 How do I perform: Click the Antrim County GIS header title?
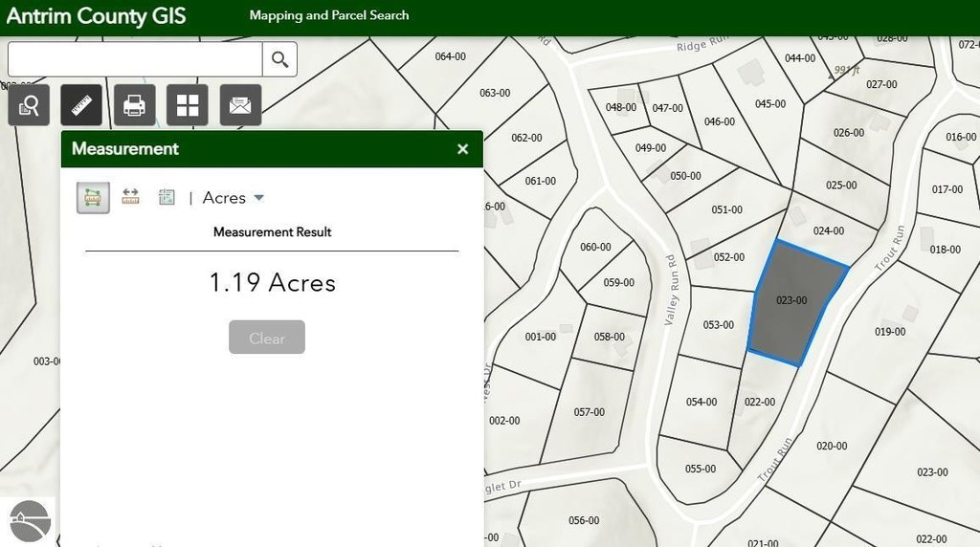click(97, 15)
